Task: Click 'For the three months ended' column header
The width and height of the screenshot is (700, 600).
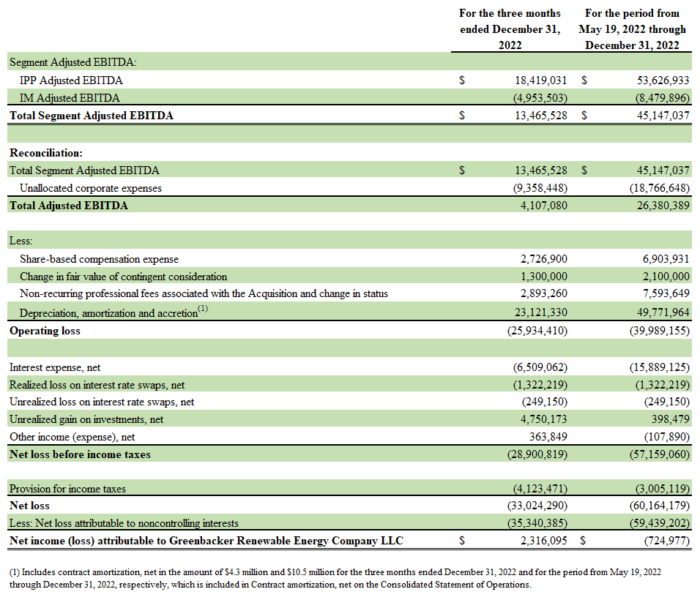Action: pos(510,29)
